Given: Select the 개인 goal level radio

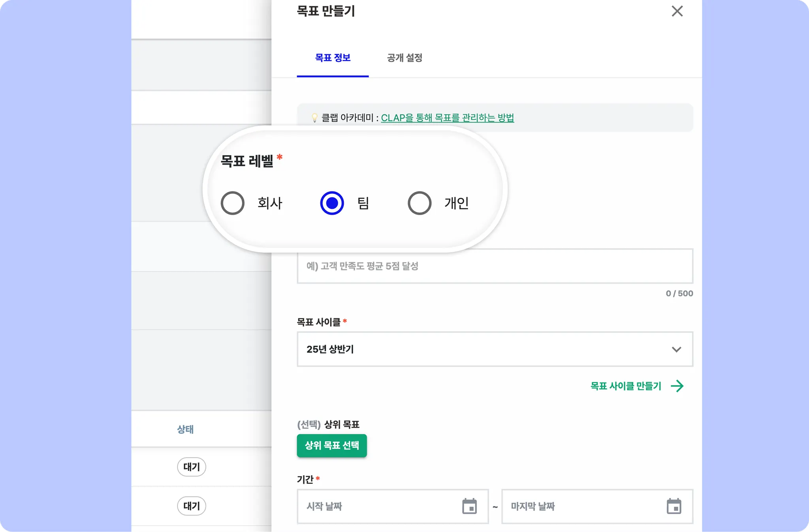Looking at the screenshot, I should pos(419,203).
